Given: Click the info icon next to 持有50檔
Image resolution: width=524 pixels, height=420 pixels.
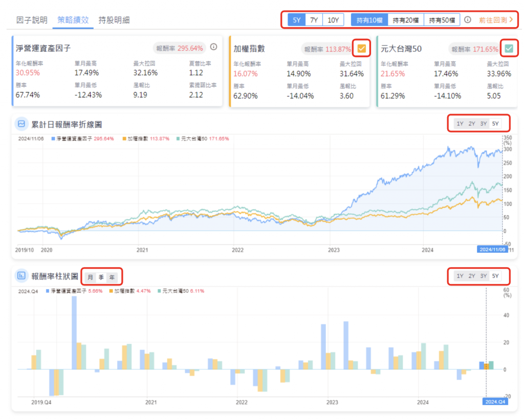Looking at the screenshot, I should (467, 20).
